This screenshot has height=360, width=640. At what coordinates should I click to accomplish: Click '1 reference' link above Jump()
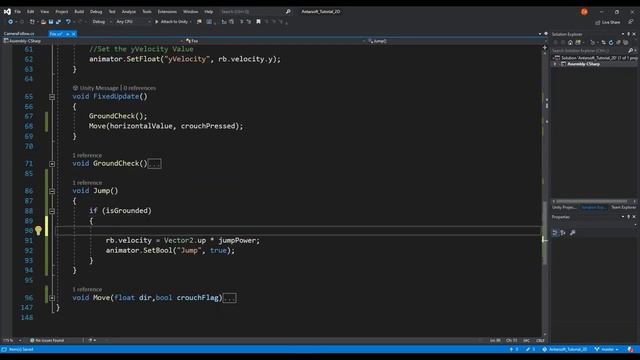(x=87, y=183)
